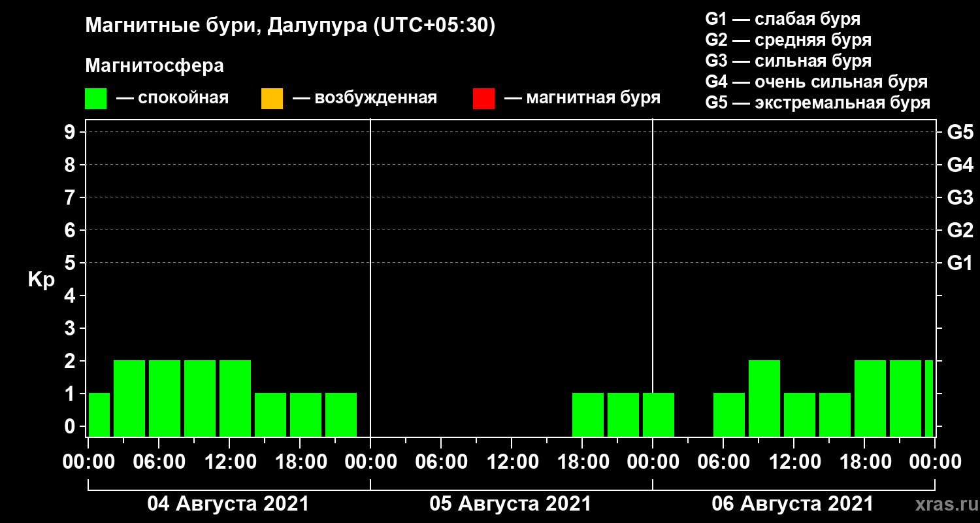Click the 'G4' label on right axis
Viewport: 980px width, 523px height.
pos(960,165)
